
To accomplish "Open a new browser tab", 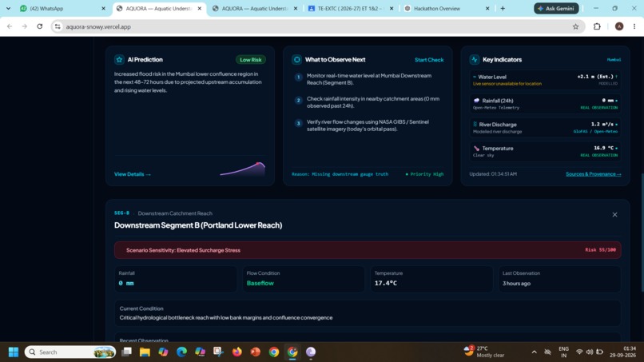I will click(503, 8).
